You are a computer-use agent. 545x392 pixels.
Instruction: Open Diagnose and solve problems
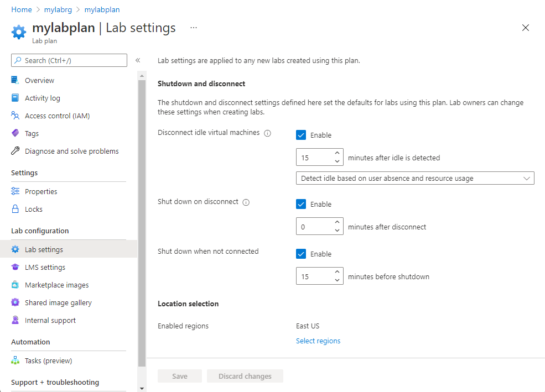tap(72, 150)
